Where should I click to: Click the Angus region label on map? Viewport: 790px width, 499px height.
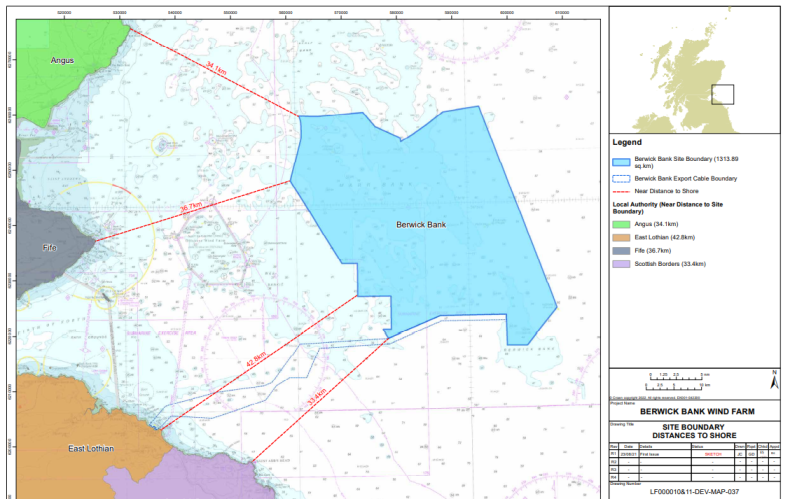coord(64,61)
